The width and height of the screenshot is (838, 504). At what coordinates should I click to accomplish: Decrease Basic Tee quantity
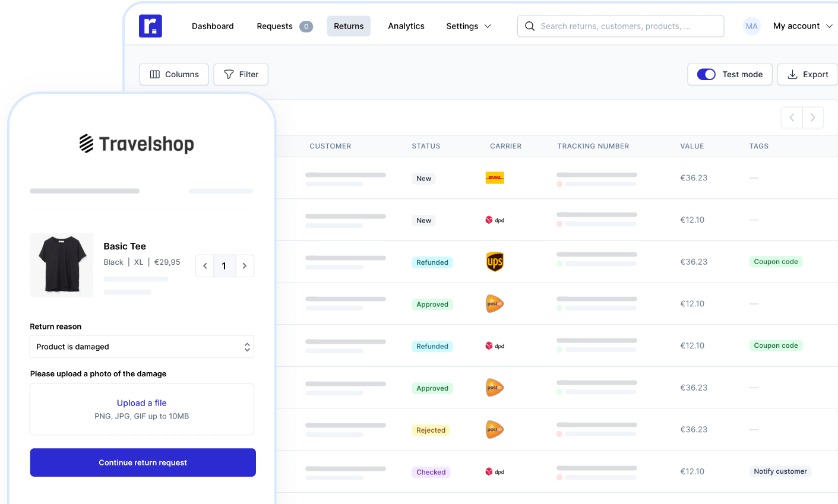pos(205,266)
